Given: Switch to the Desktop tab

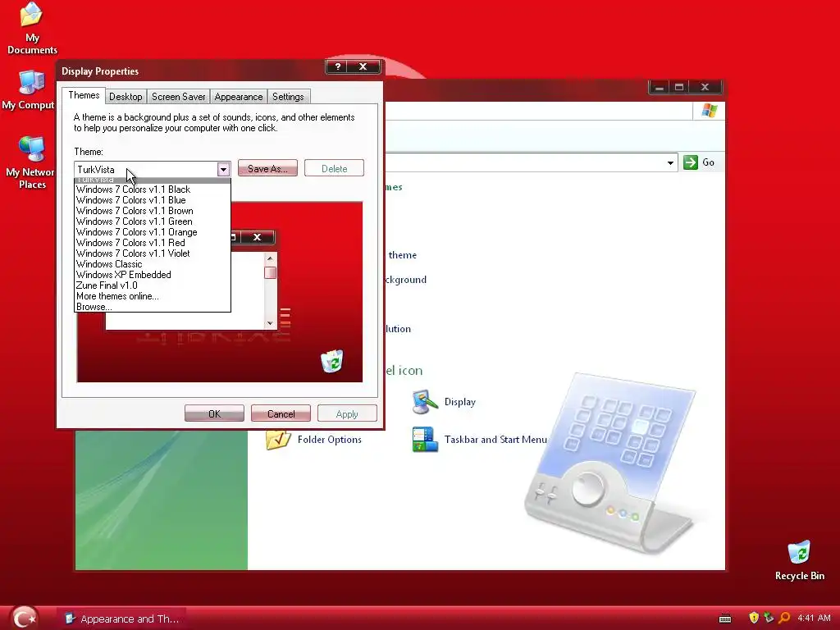Looking at the screenshot, I should click(x=126, y=97).
